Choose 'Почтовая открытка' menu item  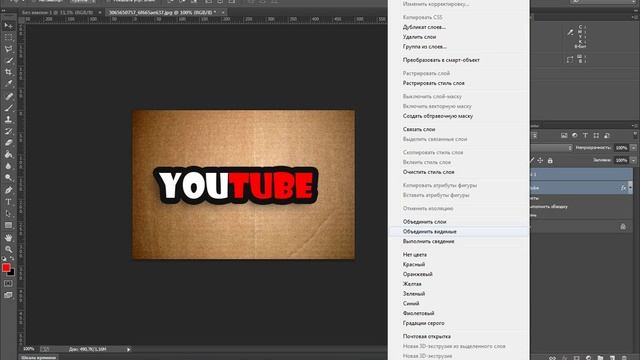coord(427,336)
